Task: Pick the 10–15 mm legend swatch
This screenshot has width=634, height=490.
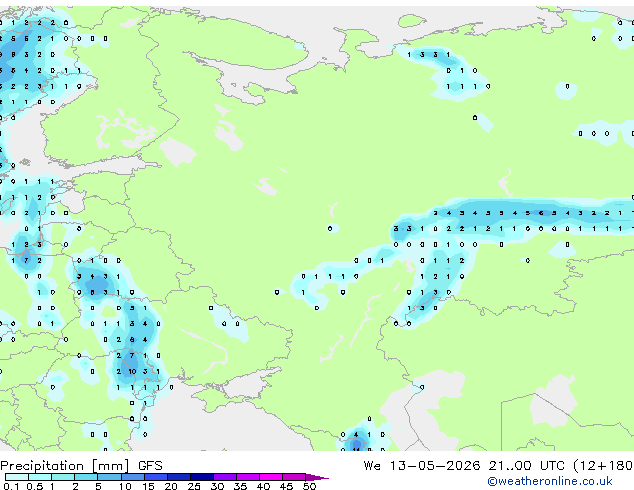Action: pos(132,477)
